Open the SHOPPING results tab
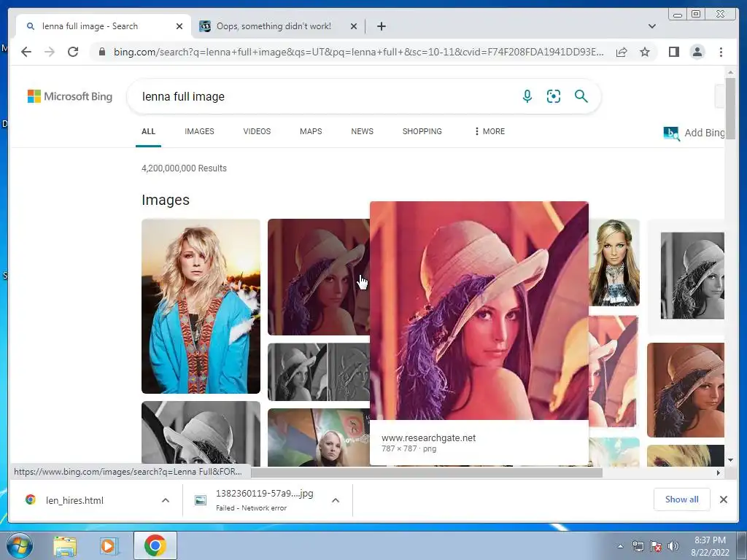Image resolution: width=747 pixels, height=560 pixels. point(422,131)
